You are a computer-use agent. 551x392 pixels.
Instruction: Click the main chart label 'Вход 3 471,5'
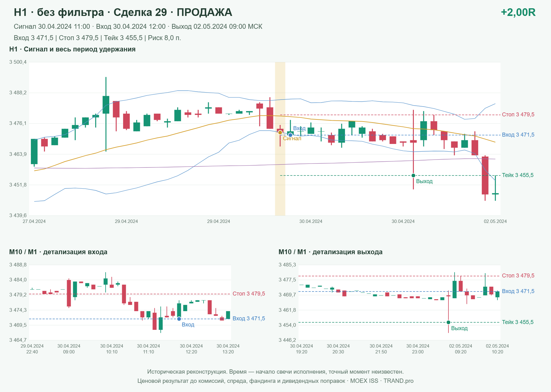518,135
